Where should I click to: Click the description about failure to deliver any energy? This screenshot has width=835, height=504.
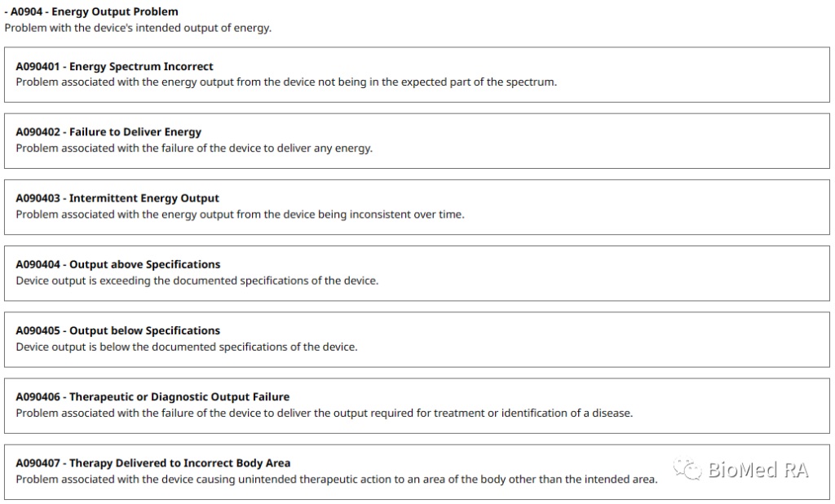pos(194,148)
